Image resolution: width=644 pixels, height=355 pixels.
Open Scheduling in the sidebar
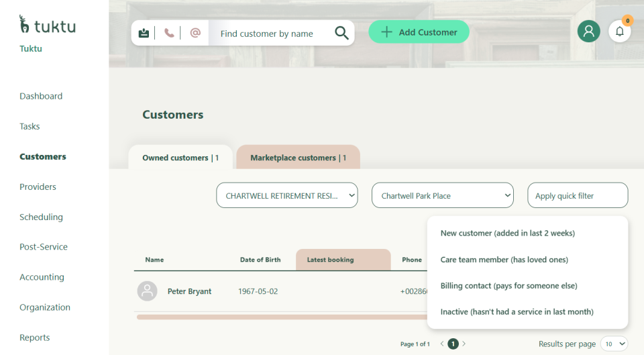click(x=41, y=217)
